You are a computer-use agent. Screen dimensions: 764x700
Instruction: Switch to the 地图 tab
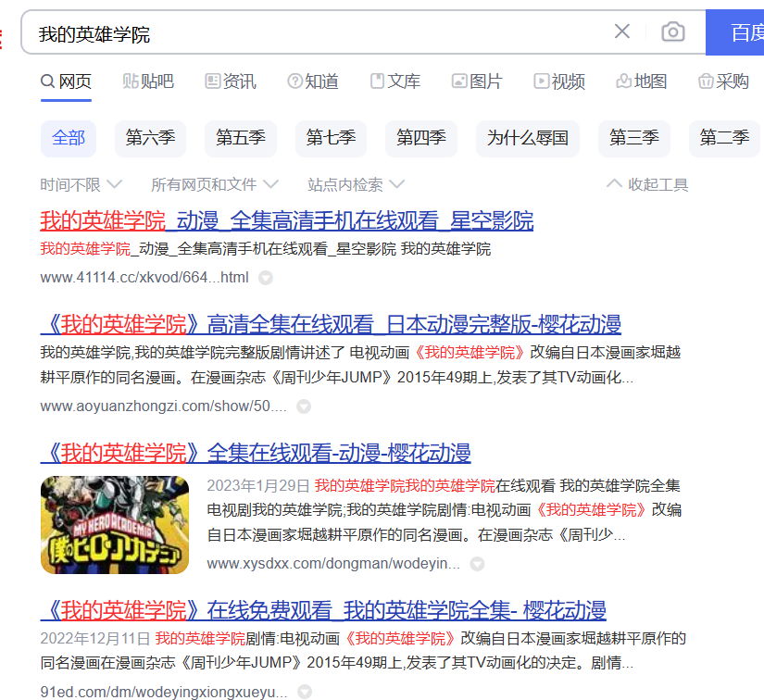[x=642, y=81]
